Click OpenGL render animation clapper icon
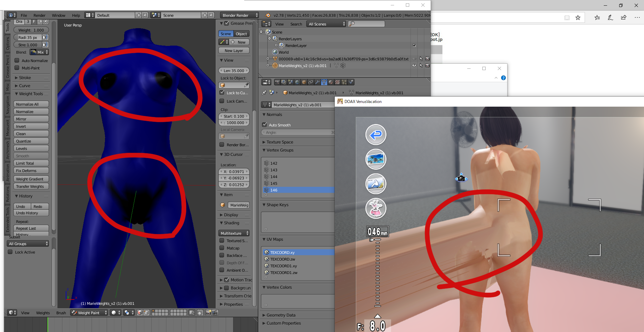 click(215, 313)
